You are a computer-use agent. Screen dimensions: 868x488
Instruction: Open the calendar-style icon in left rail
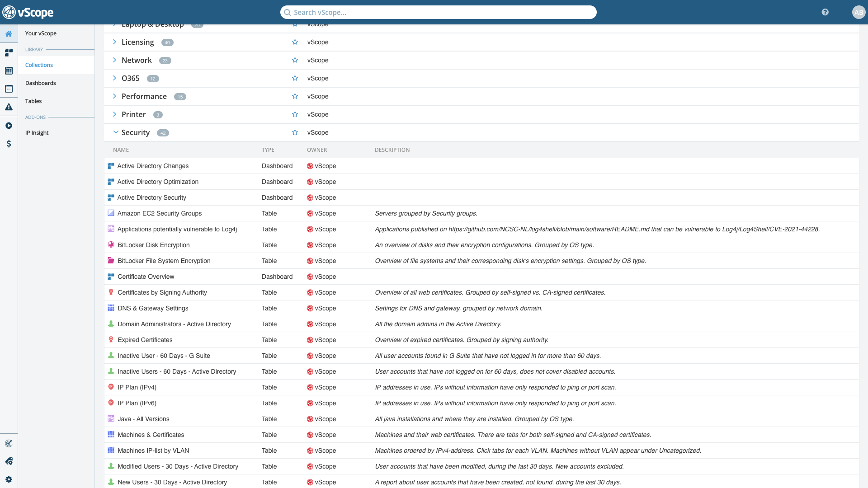click(x=9, y=89)
